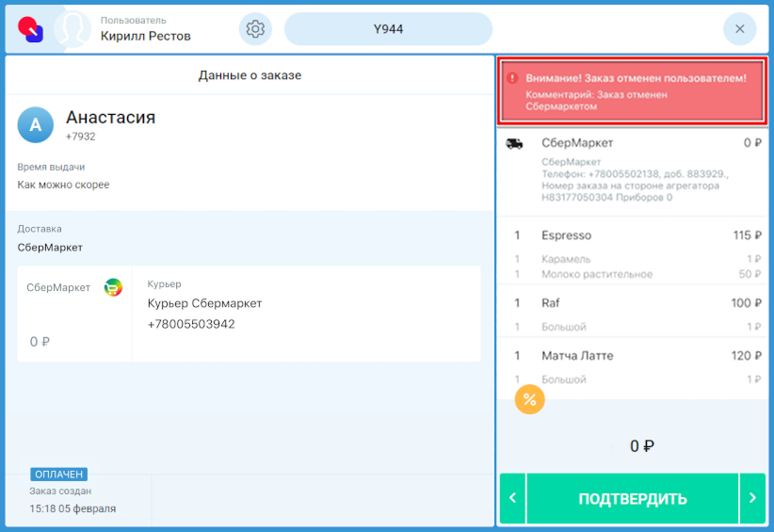The image size is (774, 532).
Task: Click the aggregator order details text H83177050304
Action: coord(635,180)
